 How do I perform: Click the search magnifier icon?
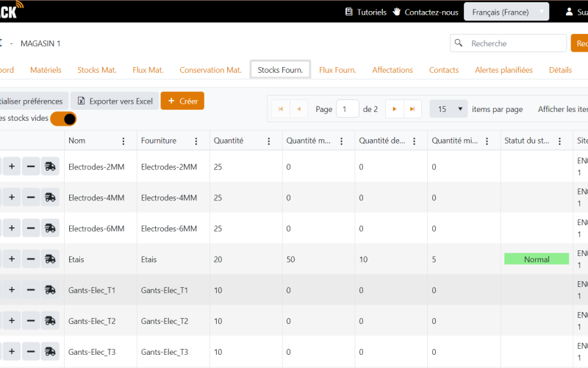(458, 43)
